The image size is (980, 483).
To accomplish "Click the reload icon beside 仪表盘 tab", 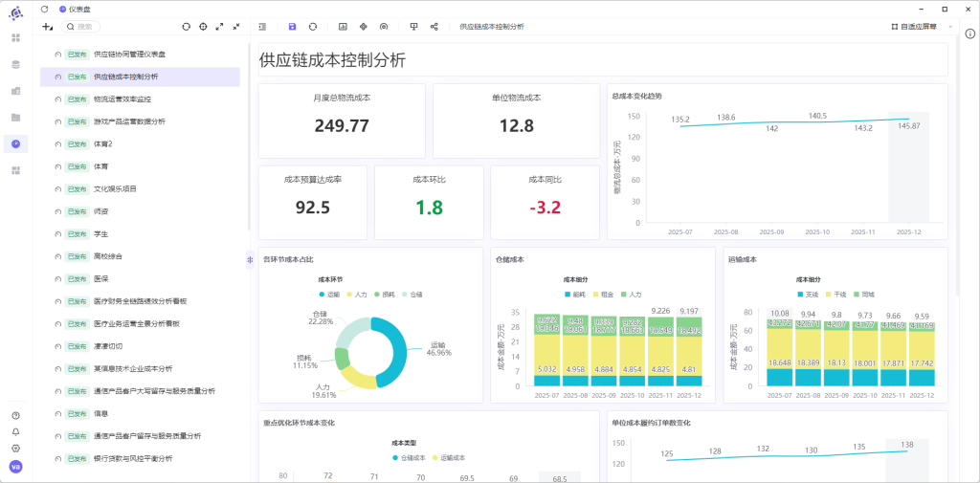I will [44, 10].
